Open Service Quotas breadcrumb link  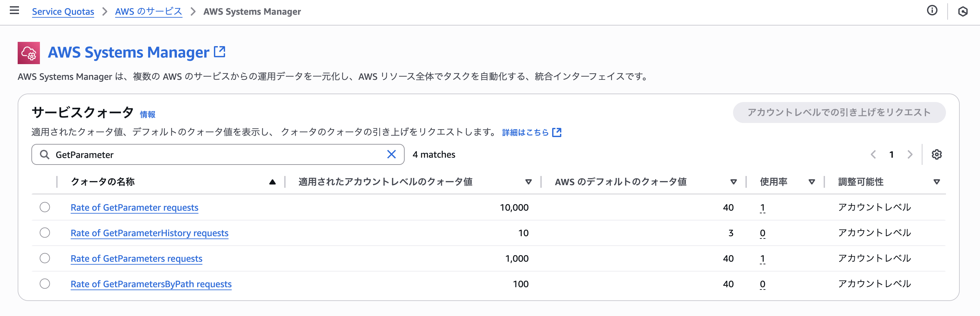tap(63, 12)
